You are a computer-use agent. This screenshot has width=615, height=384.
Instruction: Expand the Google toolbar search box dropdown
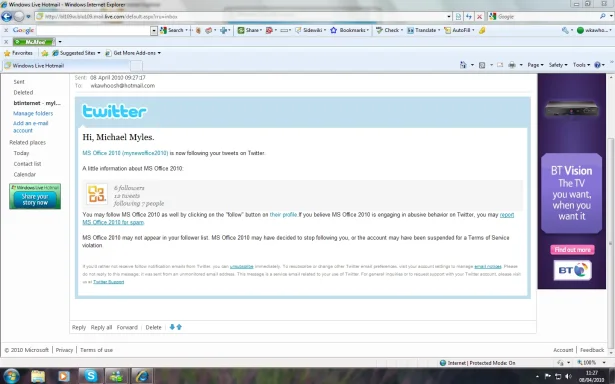point(154,30)
